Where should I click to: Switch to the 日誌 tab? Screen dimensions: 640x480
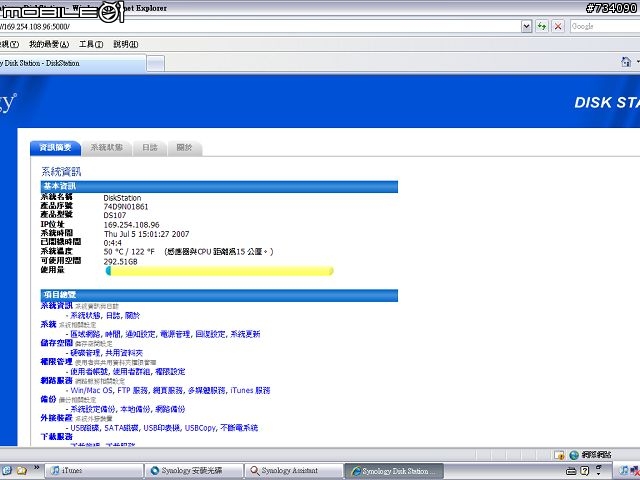[x=150, y=147]
